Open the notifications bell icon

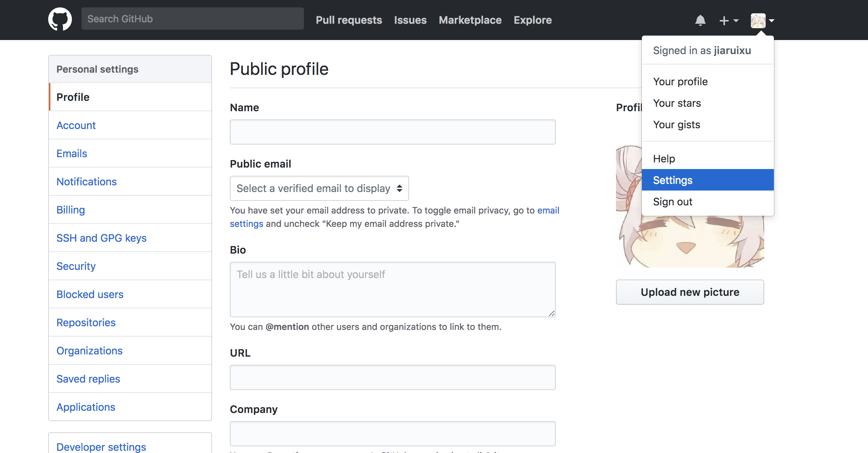click(x=700, y=20)
